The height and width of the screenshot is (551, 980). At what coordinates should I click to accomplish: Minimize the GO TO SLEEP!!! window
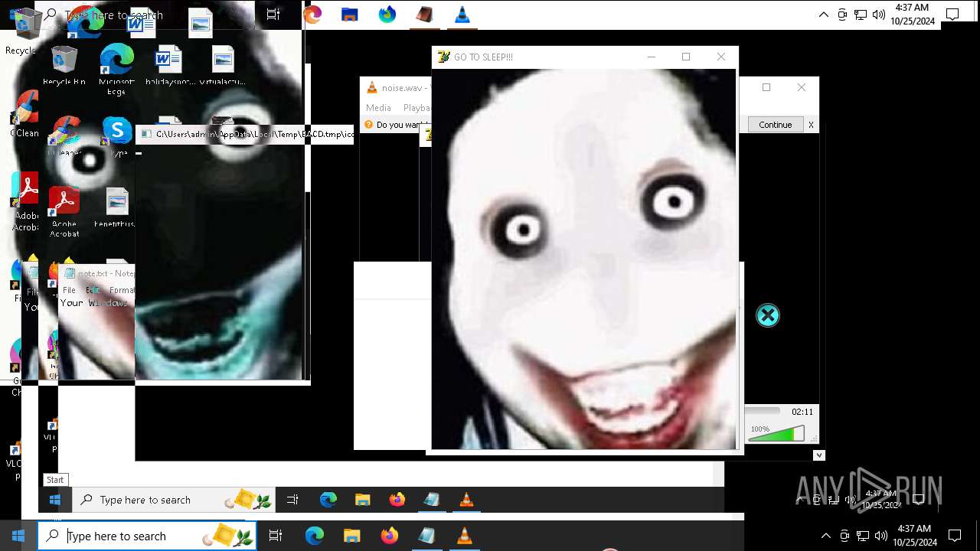[652, 57]
